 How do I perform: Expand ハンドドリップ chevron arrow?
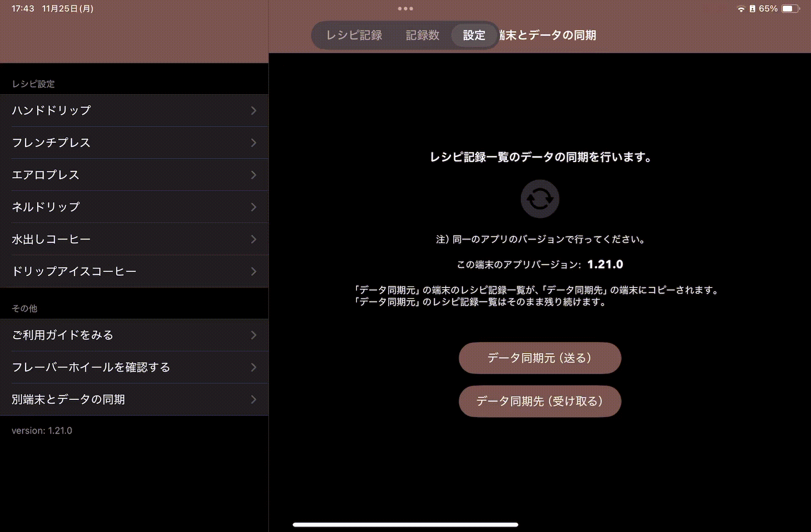[x=253, y=111]
